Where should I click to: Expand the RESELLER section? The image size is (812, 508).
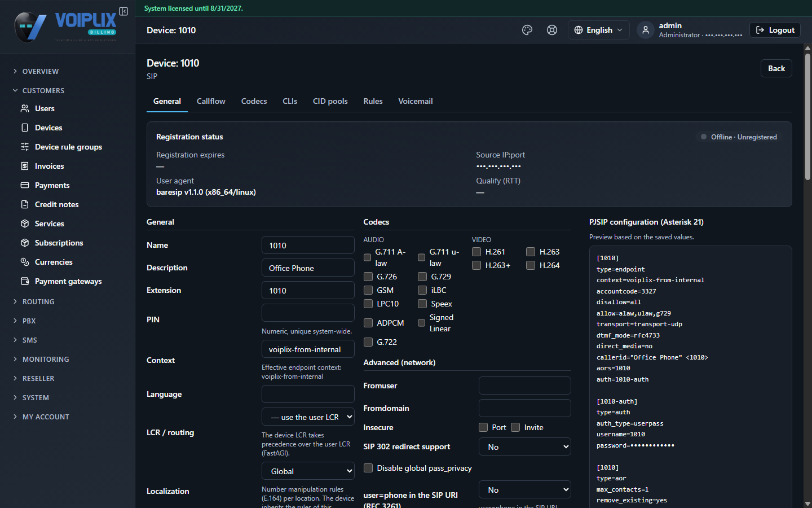(x=38, y=378)
